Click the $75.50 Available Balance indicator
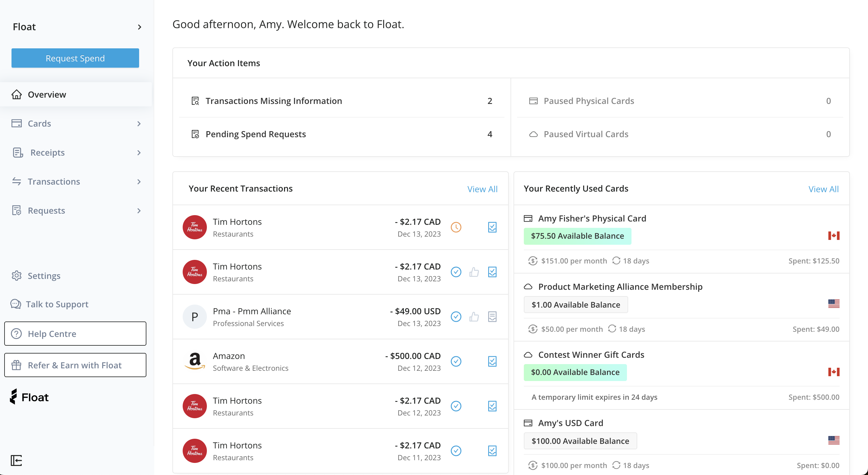The height and width of the screenshot is (475, 868). point(577,236)
